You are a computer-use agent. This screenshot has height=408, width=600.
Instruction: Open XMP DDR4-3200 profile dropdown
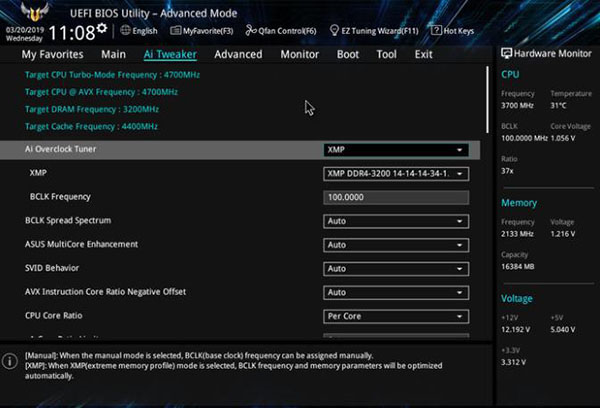(396, 174)
